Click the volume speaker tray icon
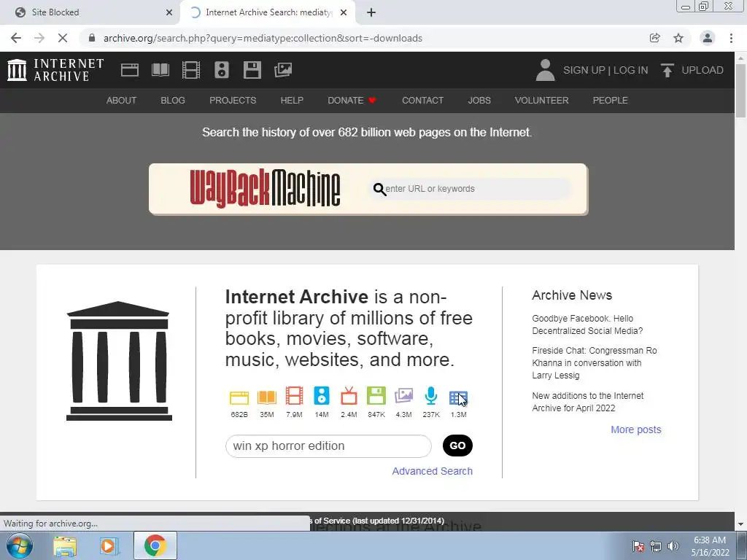The width and height of the screenshot is (747, 560). [673, 546]
